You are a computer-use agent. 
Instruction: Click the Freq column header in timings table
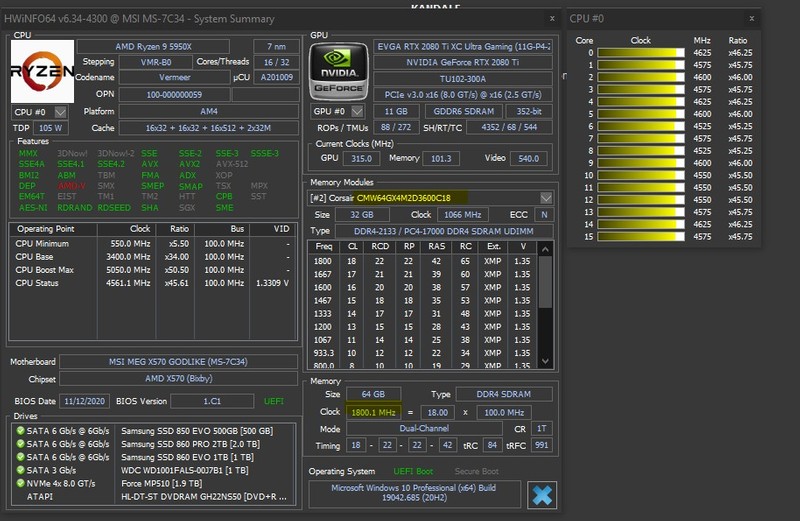tap(323, 246)
